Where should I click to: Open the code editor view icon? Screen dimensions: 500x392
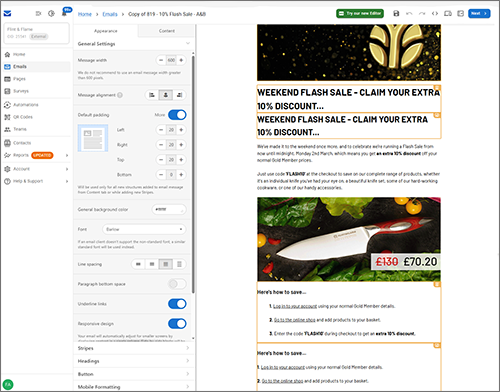click(x=435, y=13)
